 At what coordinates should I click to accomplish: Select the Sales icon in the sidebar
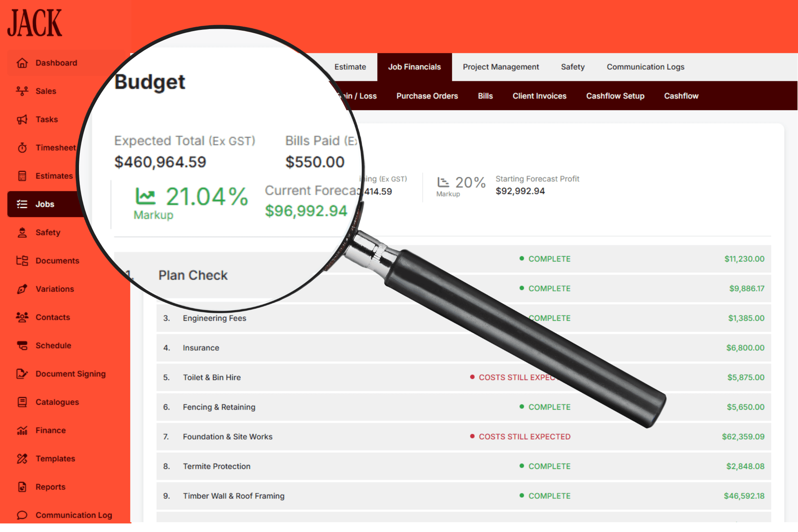click(x=22, y=91)
